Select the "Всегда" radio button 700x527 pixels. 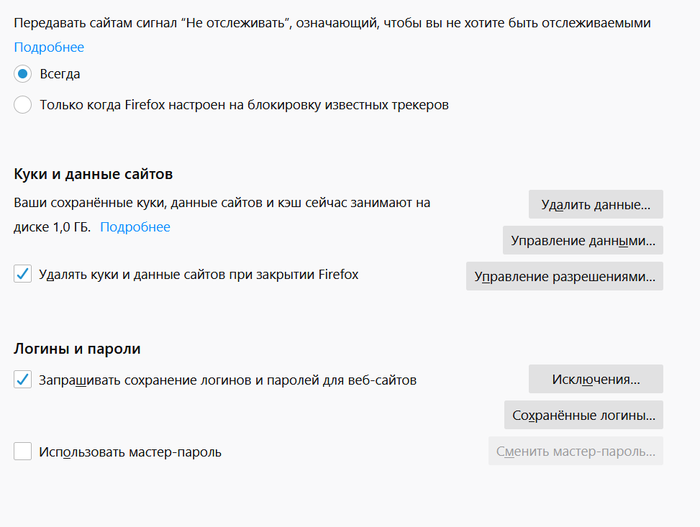(x=23, y=74)
